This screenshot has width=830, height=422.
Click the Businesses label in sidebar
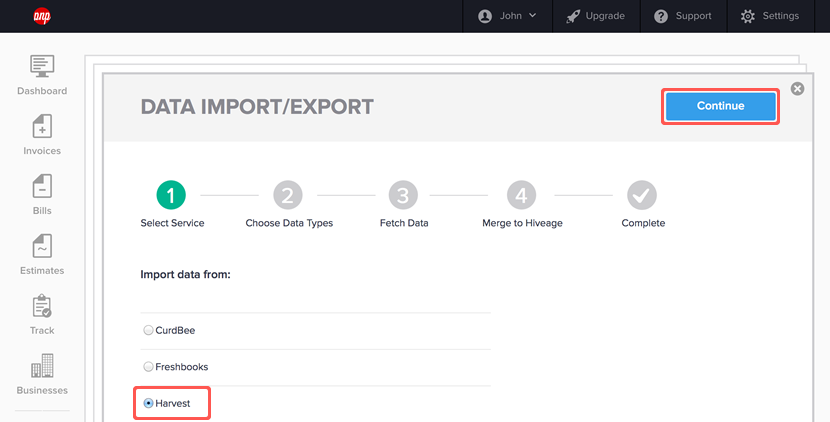click(42, 390)
